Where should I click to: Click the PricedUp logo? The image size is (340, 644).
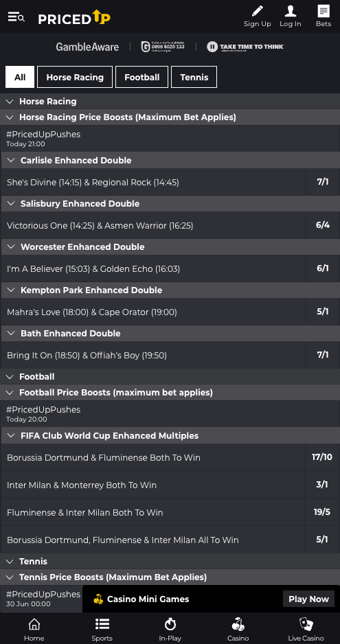(74, 17)
